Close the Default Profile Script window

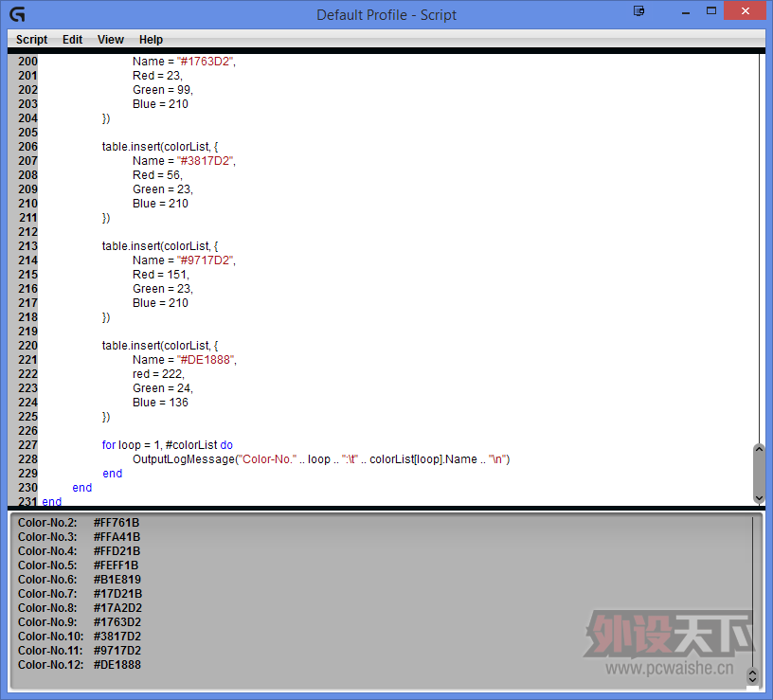[745, 10]
